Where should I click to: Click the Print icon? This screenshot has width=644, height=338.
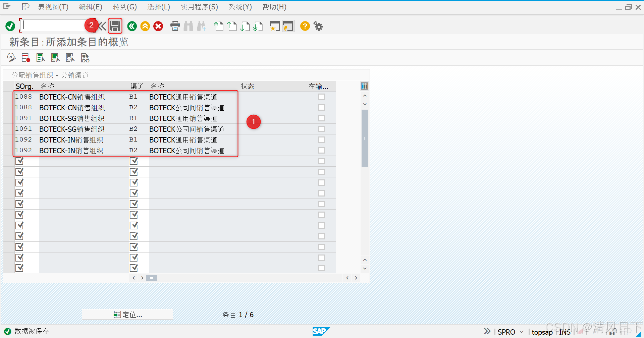click(175, 26)
